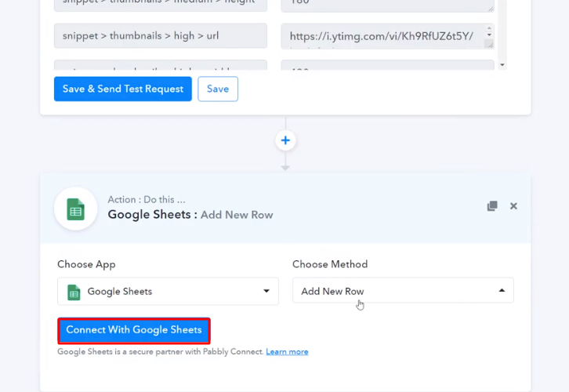Click the outlined Save button

coord(218,89)
